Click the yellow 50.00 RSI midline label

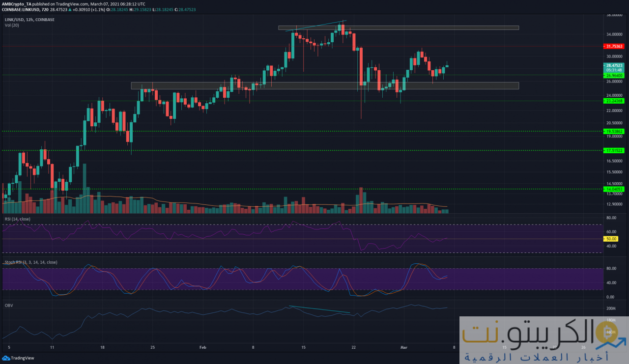pyautogui.click(x=611, y=239)
